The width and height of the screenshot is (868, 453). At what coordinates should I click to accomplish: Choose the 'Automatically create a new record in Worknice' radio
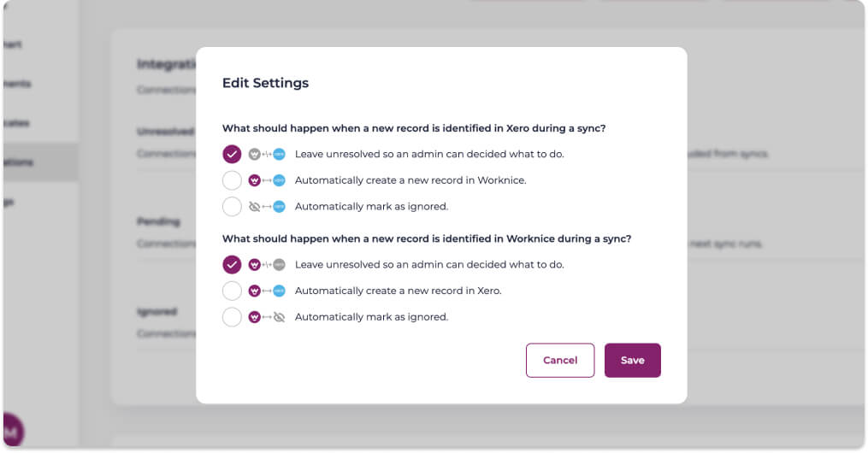point(232,180)
